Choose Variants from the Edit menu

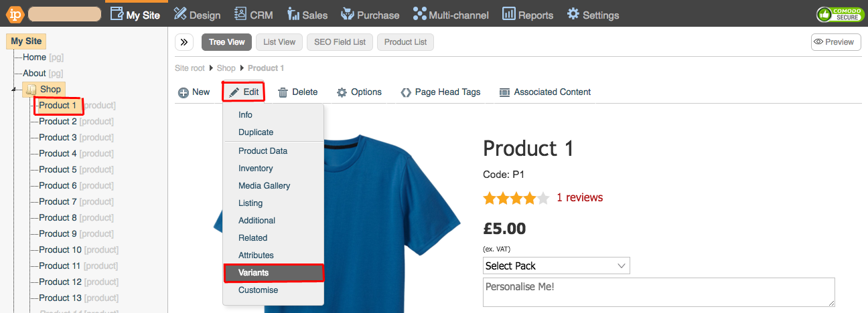point(273,273)
